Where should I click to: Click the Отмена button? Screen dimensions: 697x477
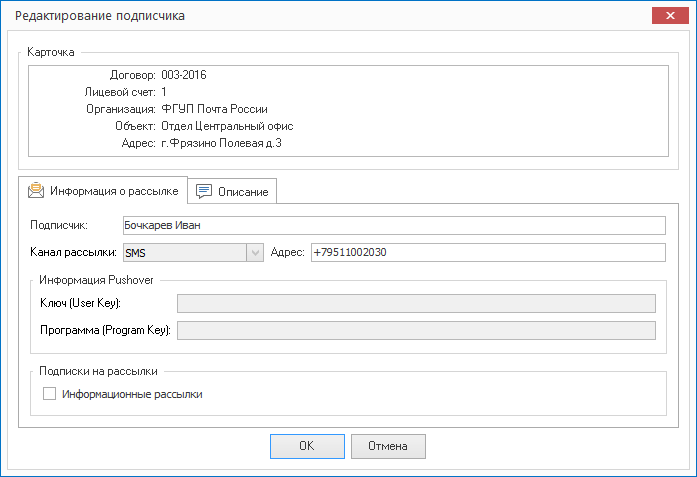(x=388, y=446)
